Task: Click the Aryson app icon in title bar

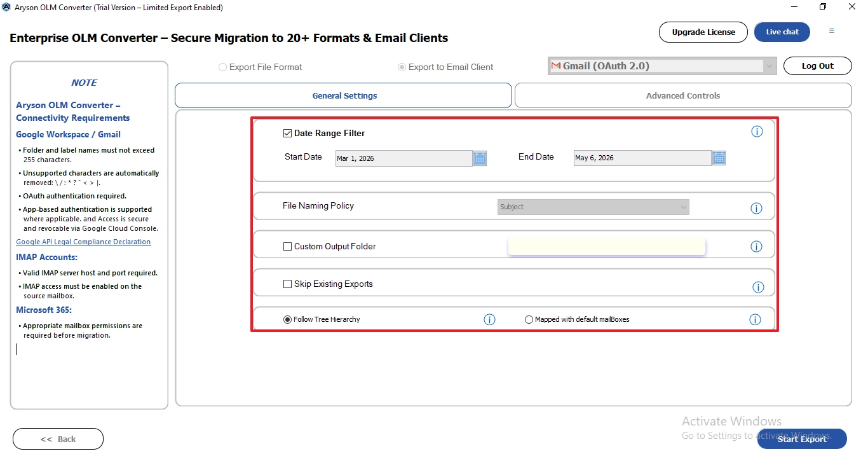Action: (x=7, y=8)
